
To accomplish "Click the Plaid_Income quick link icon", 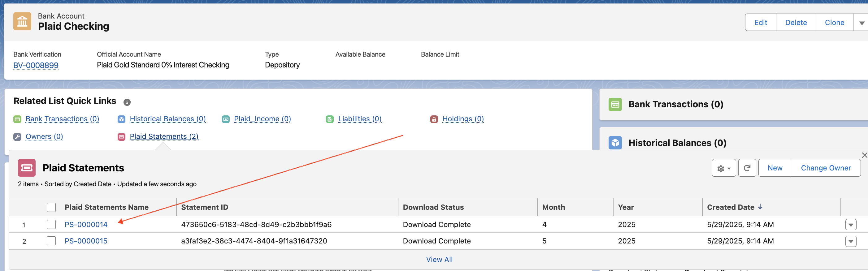I will coord(226,119).
